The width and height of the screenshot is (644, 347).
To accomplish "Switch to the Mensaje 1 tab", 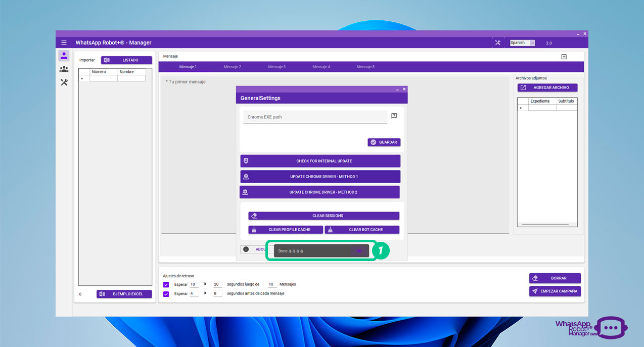I will point(188,67).
